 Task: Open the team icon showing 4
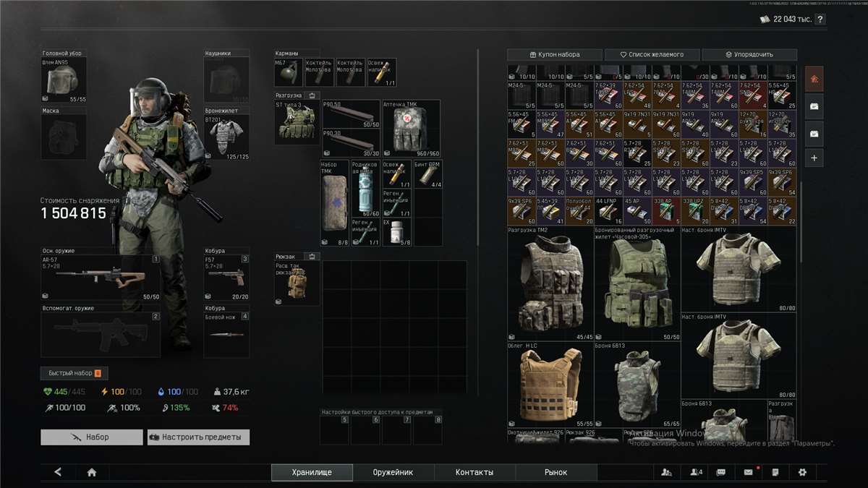pos(697,472)
